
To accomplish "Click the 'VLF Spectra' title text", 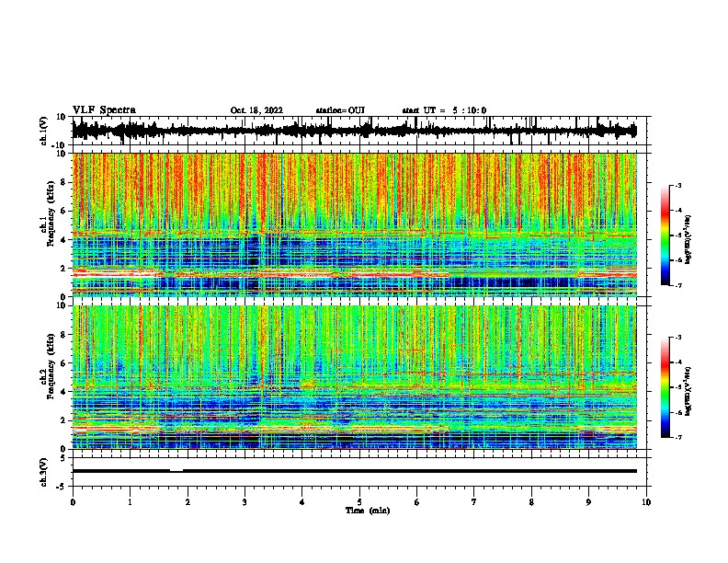I will [x=104, y=110].
